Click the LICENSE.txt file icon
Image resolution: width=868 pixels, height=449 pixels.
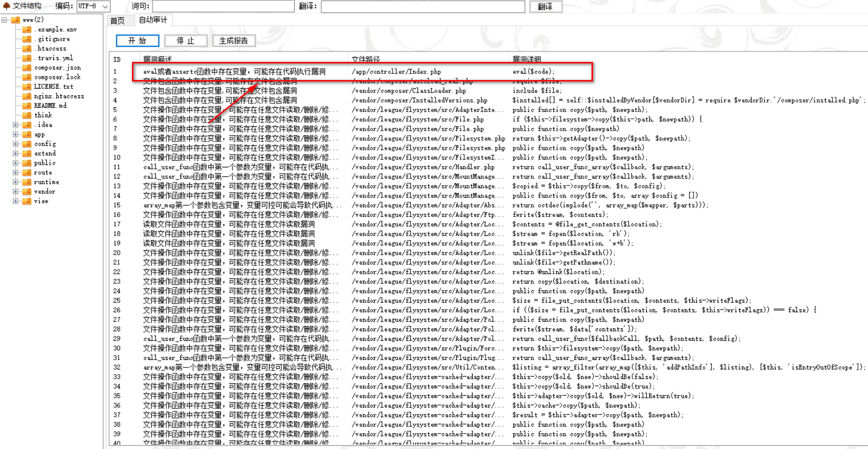tap(27, 87)
